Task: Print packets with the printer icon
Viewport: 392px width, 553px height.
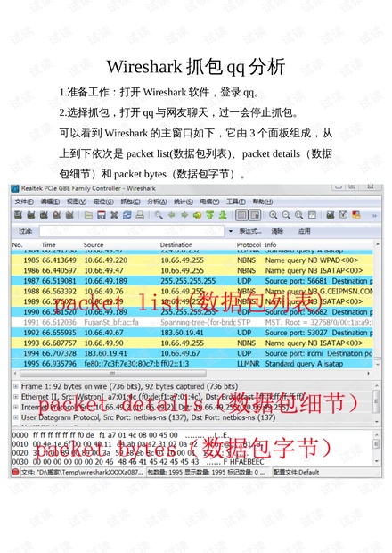Action: coord(140,215)
